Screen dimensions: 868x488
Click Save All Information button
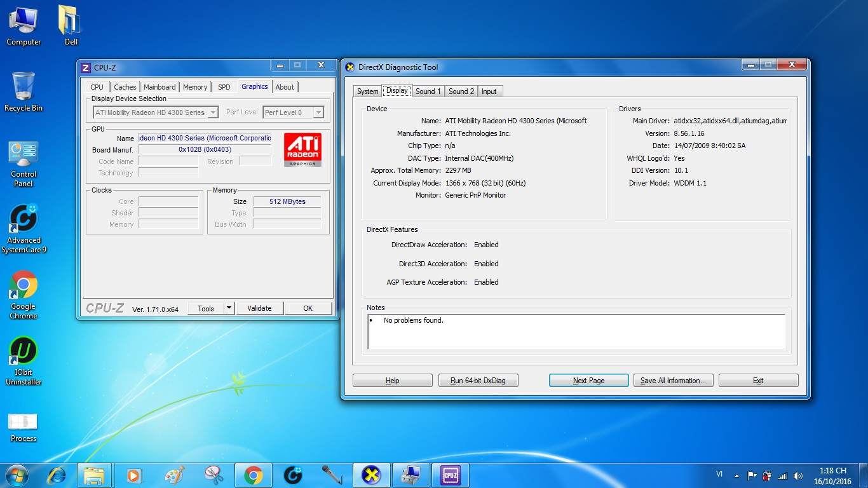tap(673, 381)
